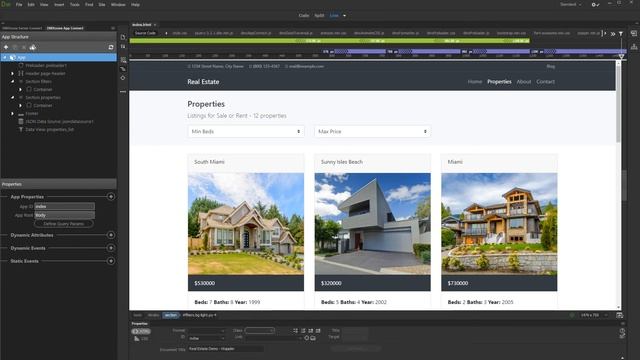Open the Min Beds dropdown
Image resolution: width=640 pixels, height=360 pixels.
click(246, 131)
